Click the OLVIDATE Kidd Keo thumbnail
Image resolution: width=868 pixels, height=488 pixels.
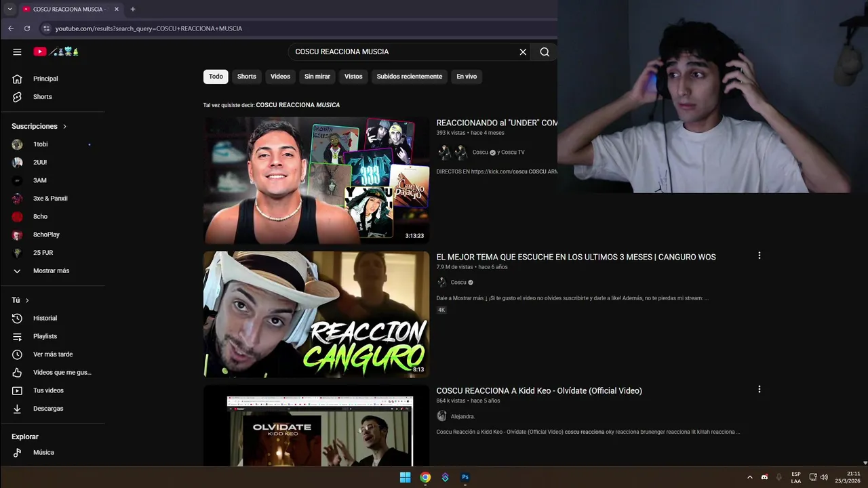[317, 426]
